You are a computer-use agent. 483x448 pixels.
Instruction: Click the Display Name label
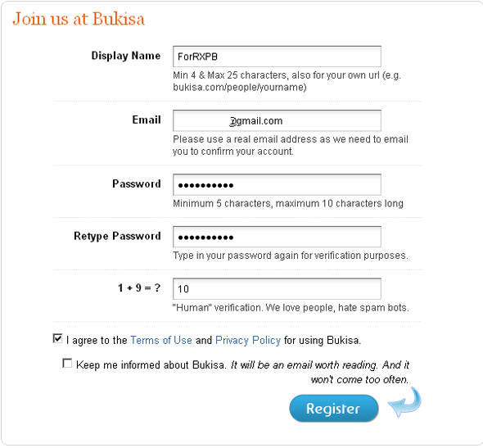click(126, 56)
